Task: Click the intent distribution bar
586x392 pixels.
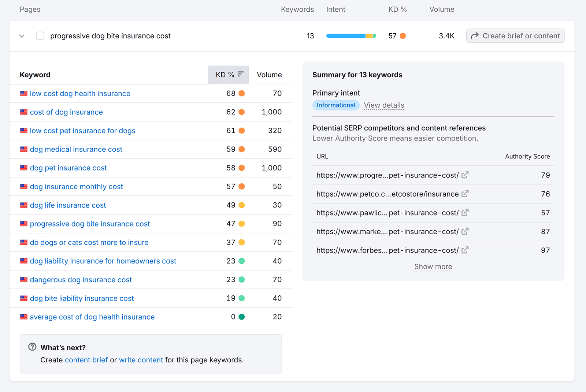Action: tap(351, 36)
